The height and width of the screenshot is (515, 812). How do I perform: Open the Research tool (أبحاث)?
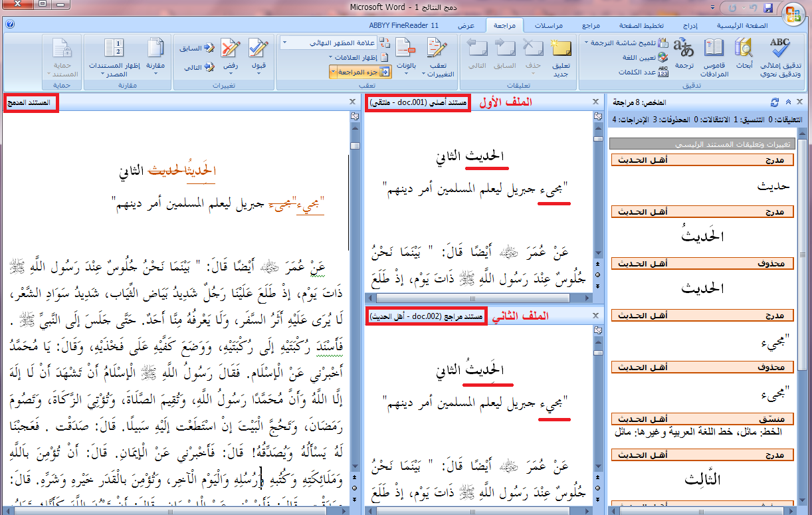(744, 49)
